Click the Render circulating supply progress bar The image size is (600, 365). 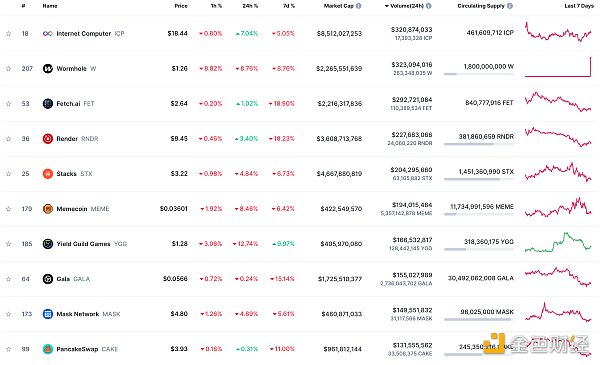(x=479, y=144)
